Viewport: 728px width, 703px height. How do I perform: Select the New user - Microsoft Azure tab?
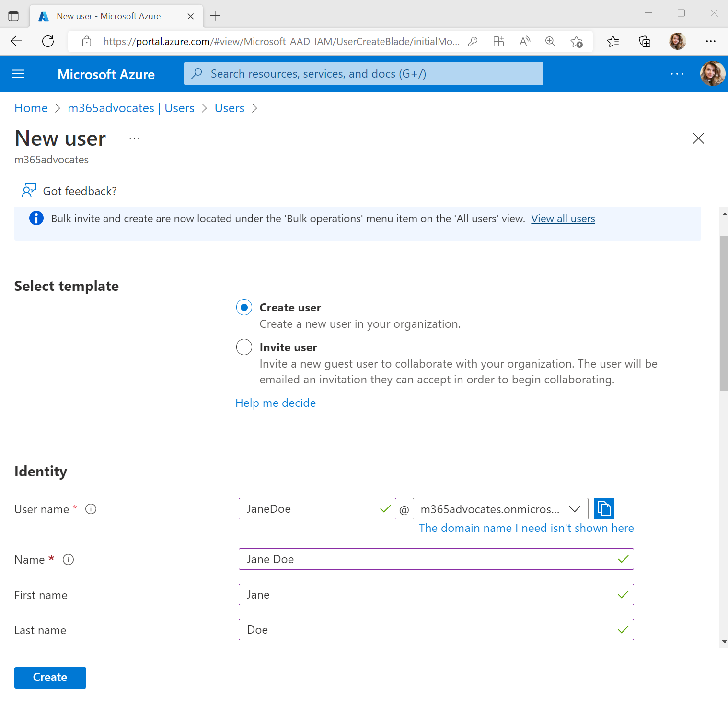pyautogui.click(x=116, y=16)
